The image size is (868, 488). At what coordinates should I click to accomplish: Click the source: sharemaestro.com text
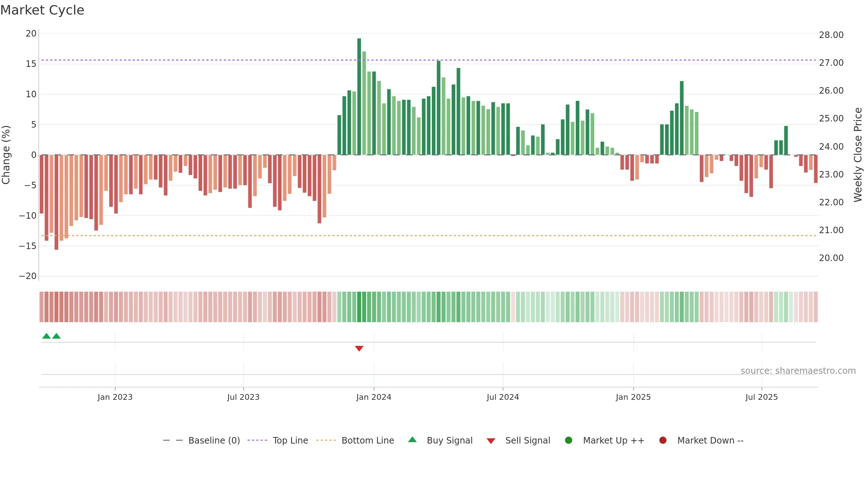point(798,371)
